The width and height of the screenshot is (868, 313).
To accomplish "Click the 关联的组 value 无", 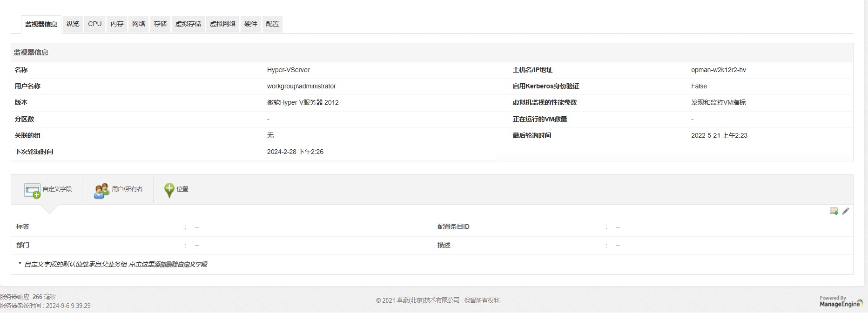I will click(270, 135).
